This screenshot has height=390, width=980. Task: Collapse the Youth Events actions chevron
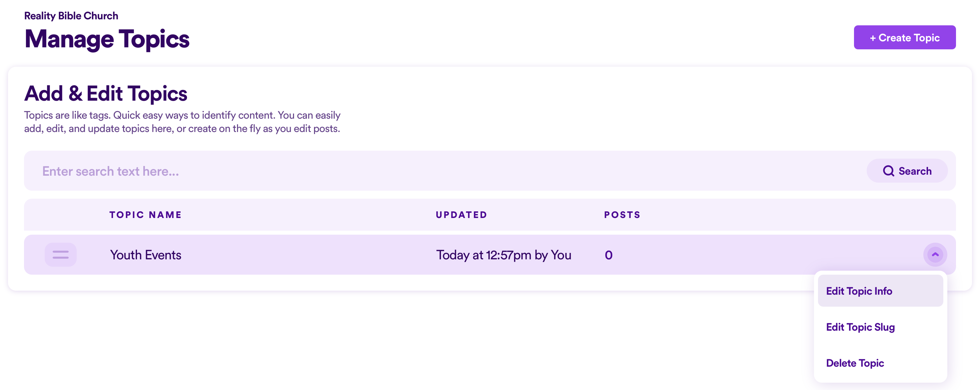pyautogui.click(x=935, y=255)
